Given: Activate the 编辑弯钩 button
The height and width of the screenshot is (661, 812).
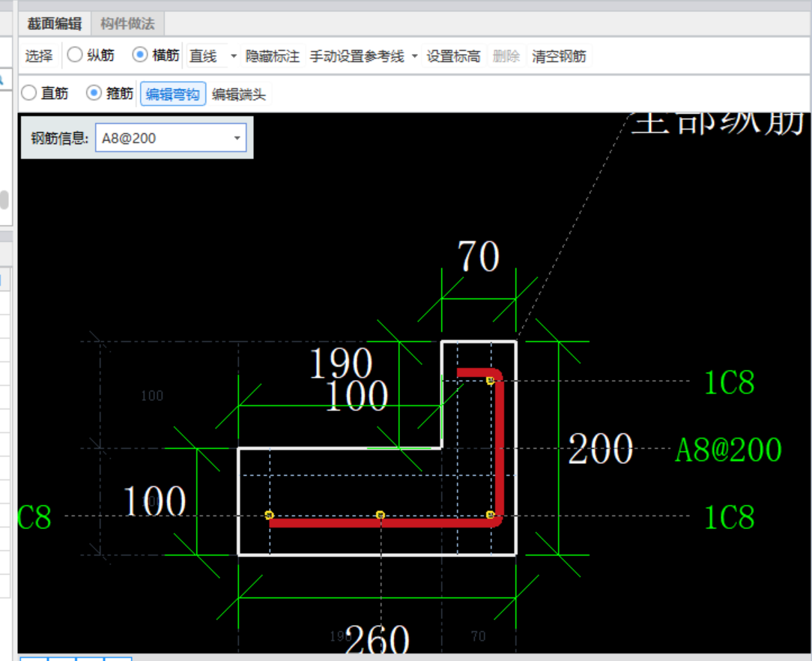Looking at the screenshot, I should (x=173, y=94).
